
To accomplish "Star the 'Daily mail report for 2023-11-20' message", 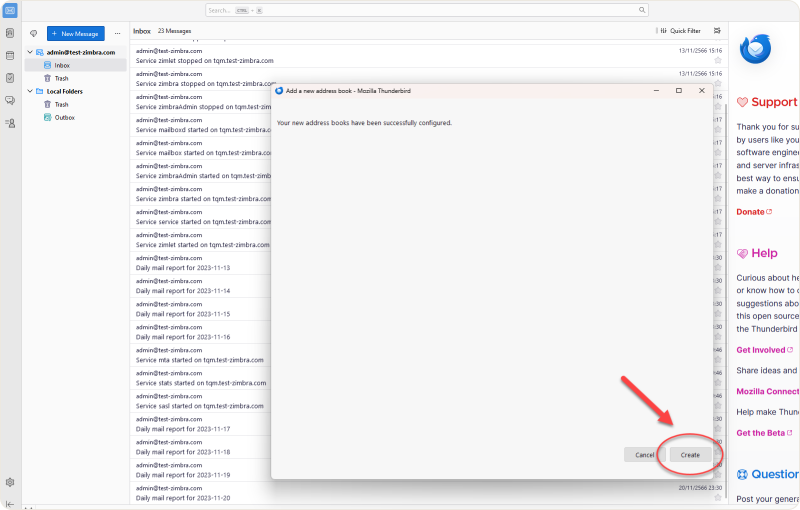I will pos(718,497).
